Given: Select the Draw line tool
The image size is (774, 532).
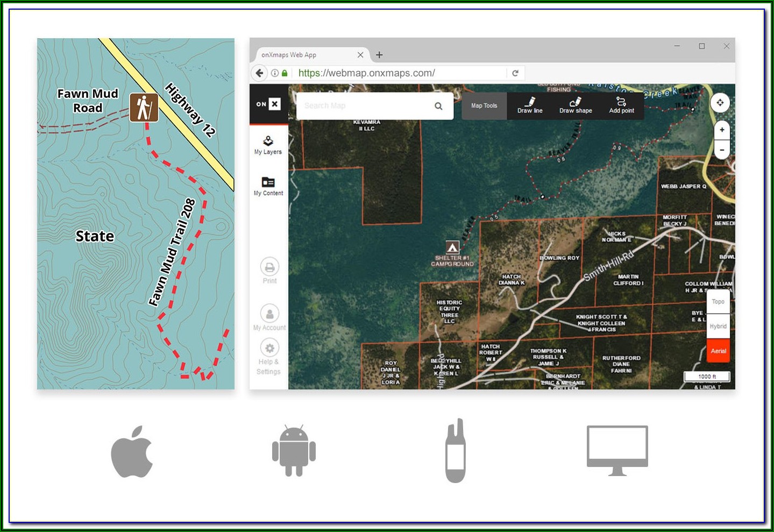Looking at the screenshot, I should [530, 105].
